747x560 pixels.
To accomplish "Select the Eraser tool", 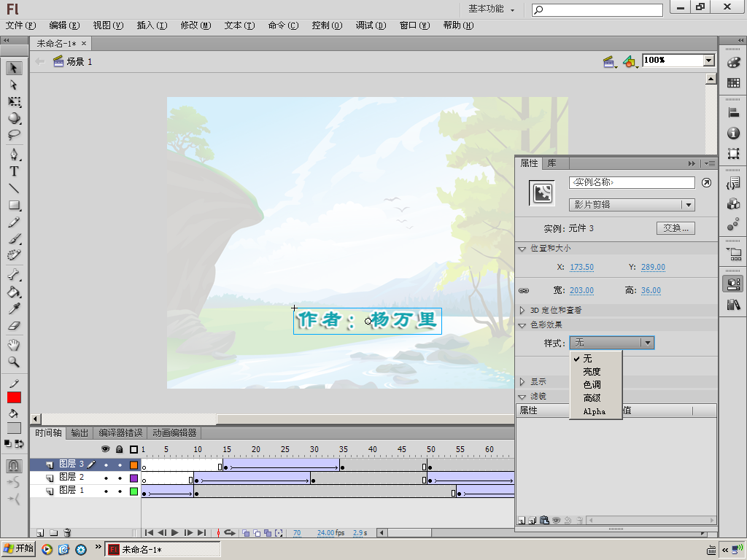I will (x=14, y=326).
